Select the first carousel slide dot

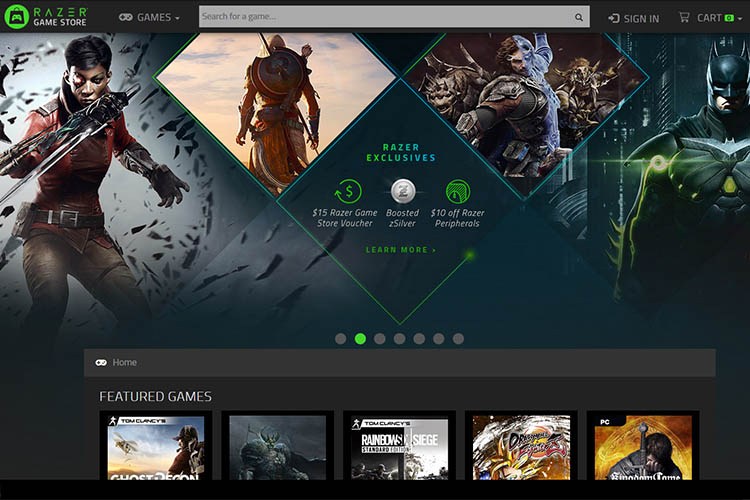[341, 339]
